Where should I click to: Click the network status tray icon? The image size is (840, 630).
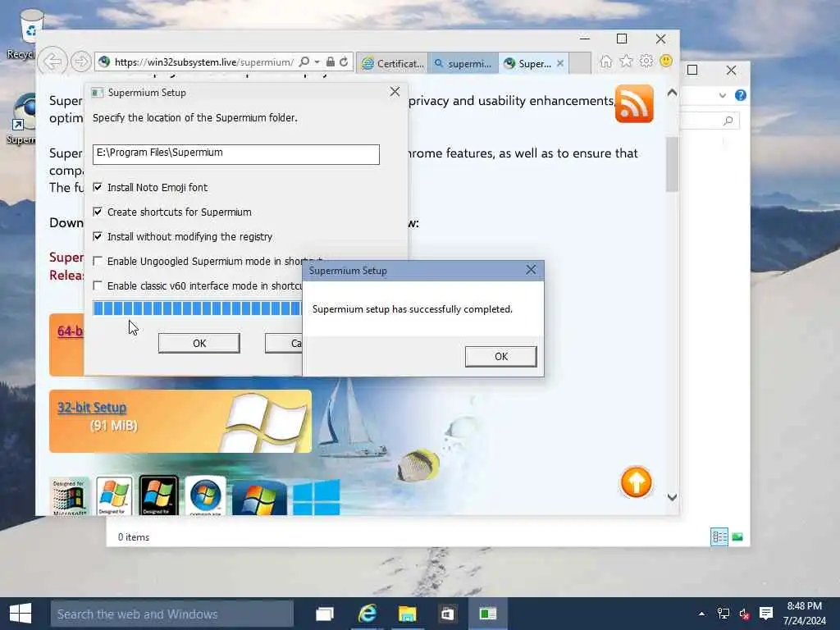pyautogui.click(x=724, y=614)
